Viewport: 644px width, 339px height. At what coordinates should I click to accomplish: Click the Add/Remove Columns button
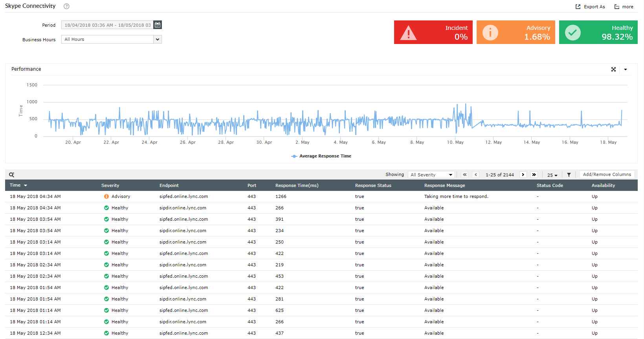tap(607, 174)
